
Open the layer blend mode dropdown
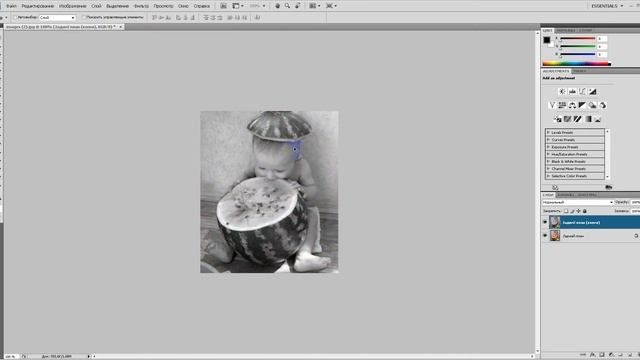click(x=578, y=202)
